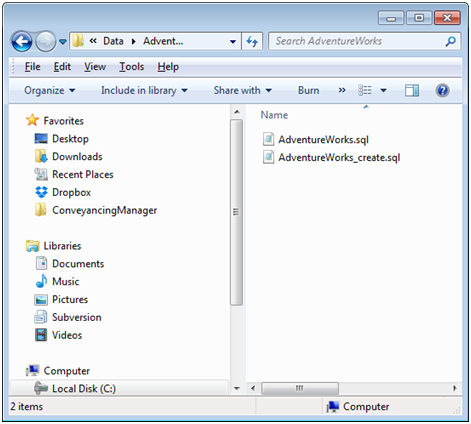Open the Tools menu

click(x=132, y=67)
